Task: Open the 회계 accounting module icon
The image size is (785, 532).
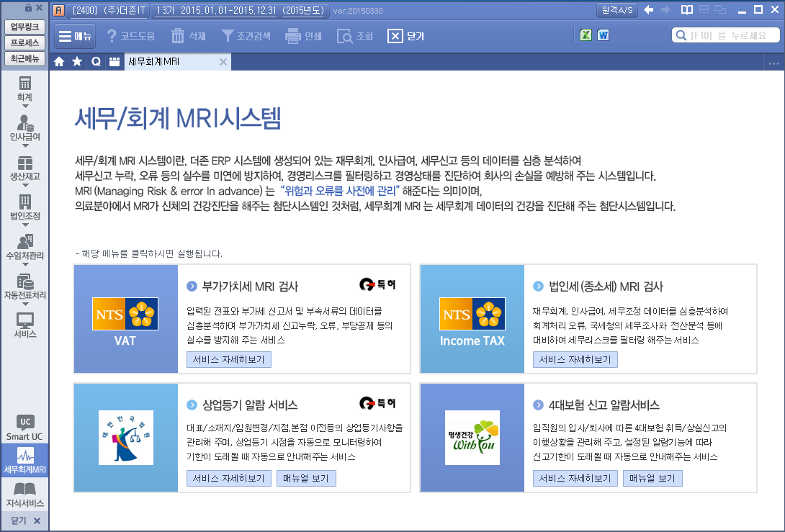Action: (24, 84)
